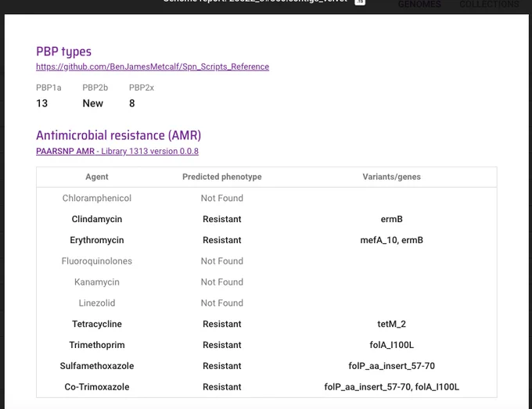The width and height of the screenshot is (532, 409).
Task: Select the Co-Trimoxazole agent cell
Action: [x=97, y=387]
